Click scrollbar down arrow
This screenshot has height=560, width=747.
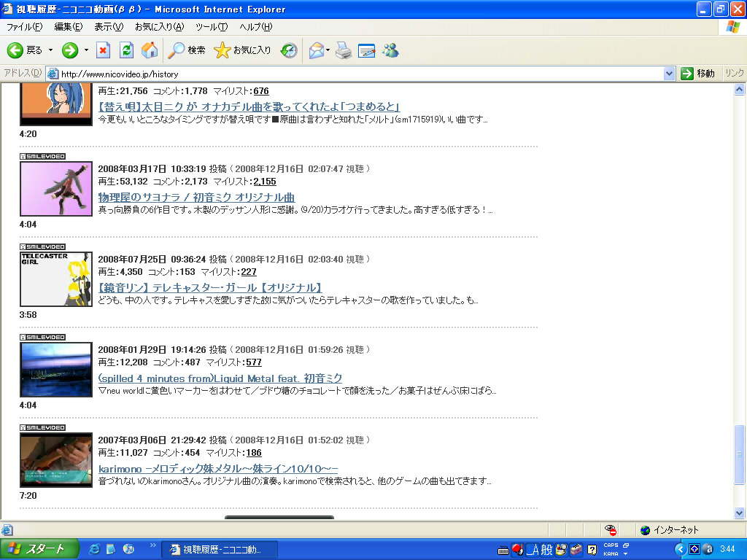click(x=740, y=513)
